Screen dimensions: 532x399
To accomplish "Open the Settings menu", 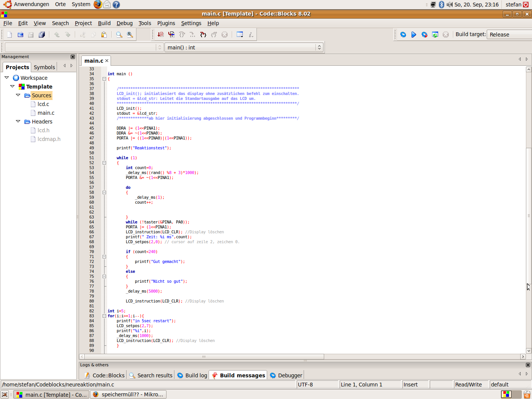I will [x=191, y=23].
